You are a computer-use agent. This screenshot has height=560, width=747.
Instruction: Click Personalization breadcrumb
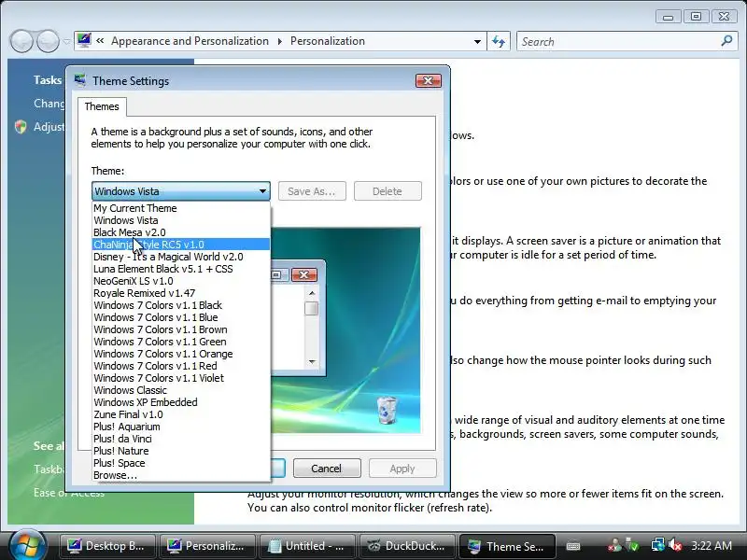(328, 41)
